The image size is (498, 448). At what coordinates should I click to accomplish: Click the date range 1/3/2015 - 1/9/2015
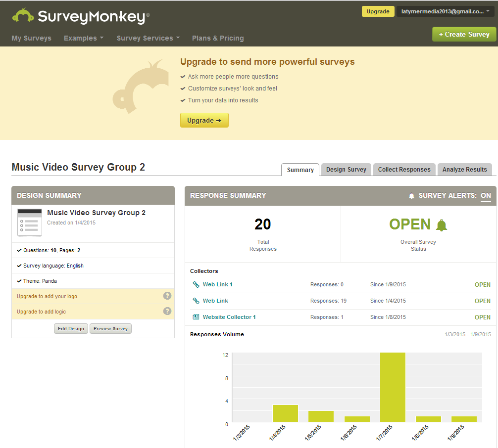(467, 334)
